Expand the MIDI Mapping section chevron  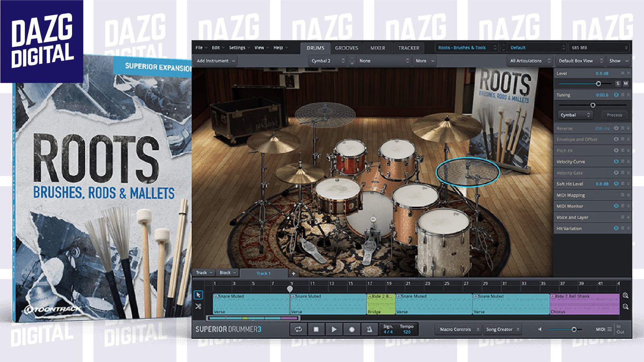tap(628, 195)
